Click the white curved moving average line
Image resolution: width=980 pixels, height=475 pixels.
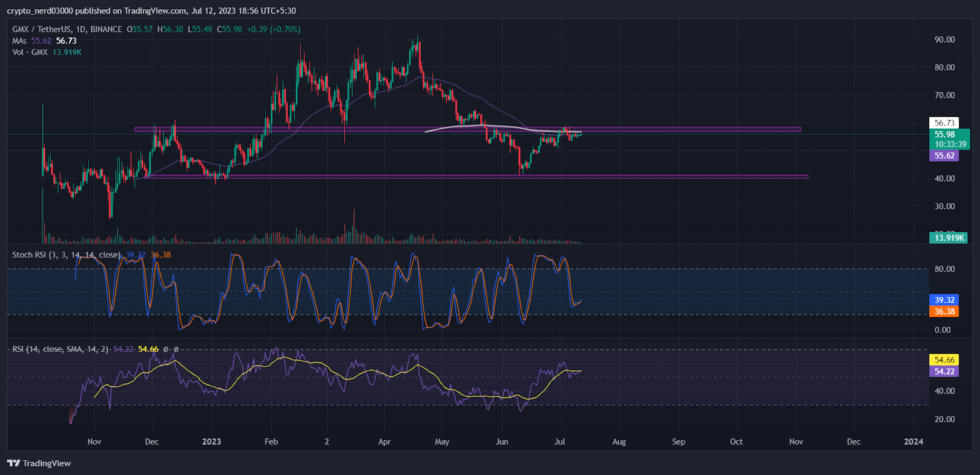click(x=502, y=127)
